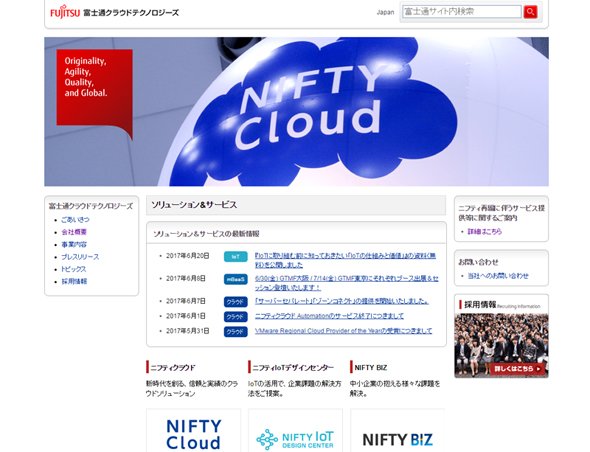The width and height of the screenshot is (590, 452).
Task: Go to 採用情報 in the side menu
Action: [74, 281]
